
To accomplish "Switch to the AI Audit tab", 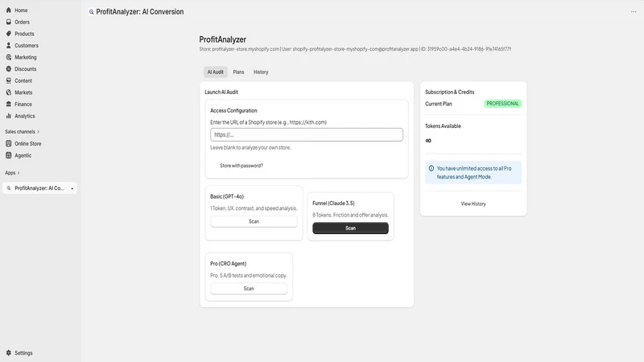I will (x=215, y=72).
